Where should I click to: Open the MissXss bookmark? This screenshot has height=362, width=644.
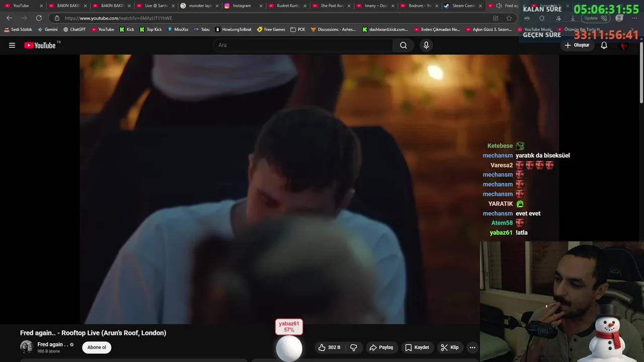(177, 30)
